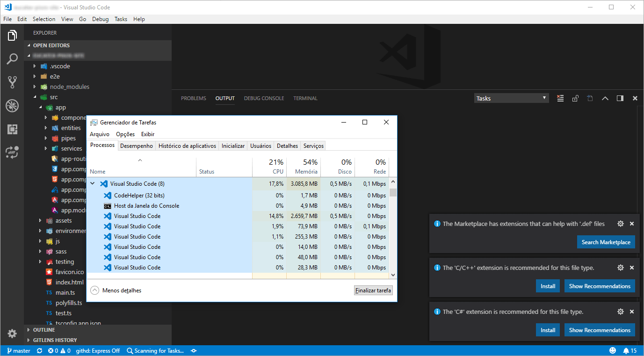The width and height of the screenshot is (644, 356).
Task: Click the synchronize changes icon in status bar
Action: [39, 351]
